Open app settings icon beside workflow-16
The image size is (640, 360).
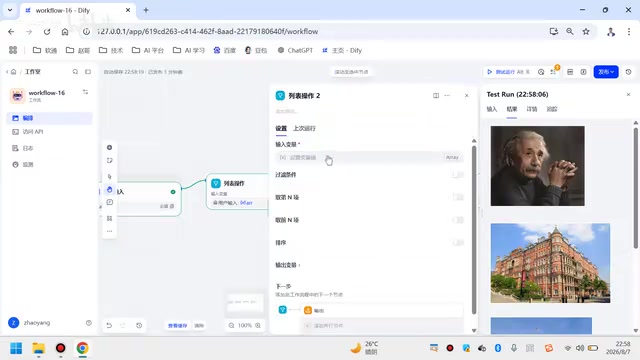click(x=85, y=92)
